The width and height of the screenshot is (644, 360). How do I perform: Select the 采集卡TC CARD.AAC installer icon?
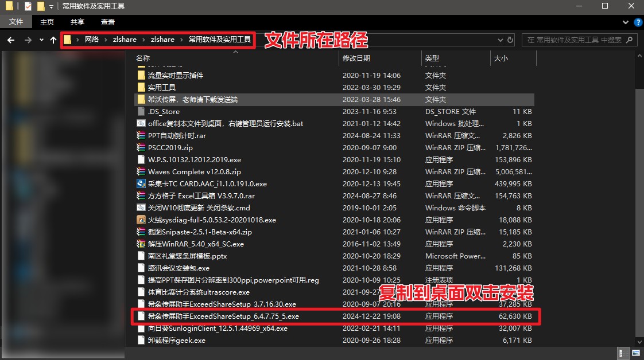(x=141, y=183)
